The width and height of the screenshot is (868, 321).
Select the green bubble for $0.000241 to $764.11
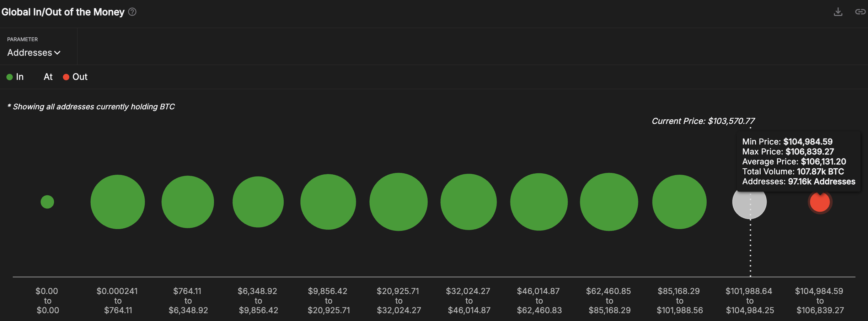pos(118,202)
